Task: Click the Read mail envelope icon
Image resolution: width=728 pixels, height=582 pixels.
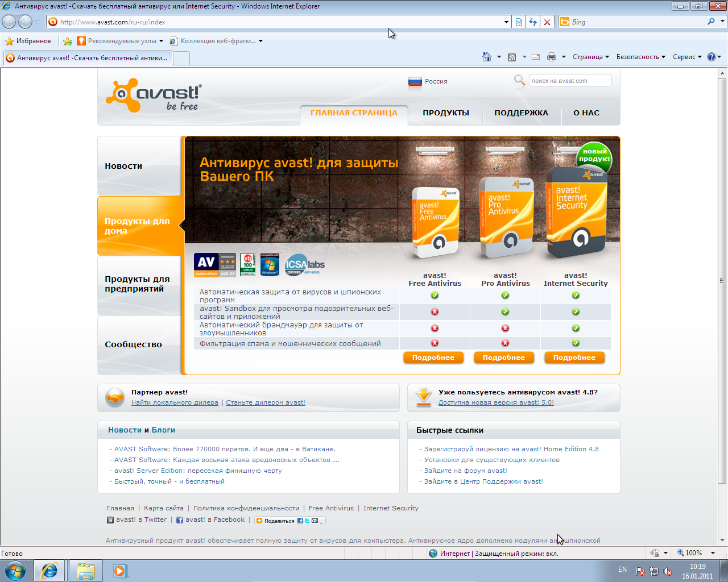Action: [536, 57]
